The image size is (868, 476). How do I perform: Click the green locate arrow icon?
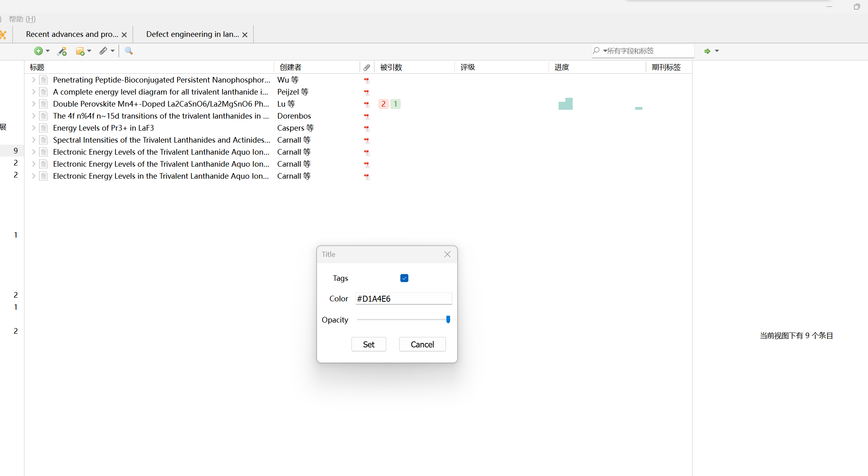pyautogui.click(x=707, y=51)
